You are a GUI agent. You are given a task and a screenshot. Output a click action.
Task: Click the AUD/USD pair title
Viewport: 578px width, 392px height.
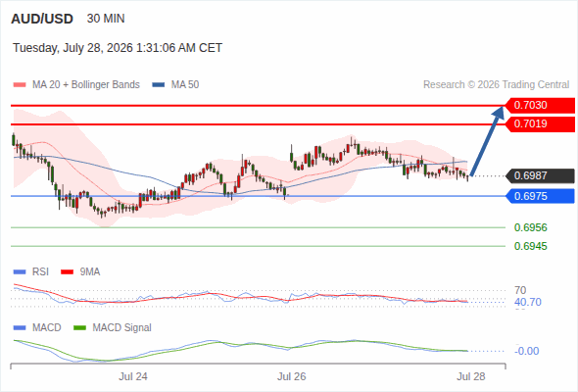point(42,19)
